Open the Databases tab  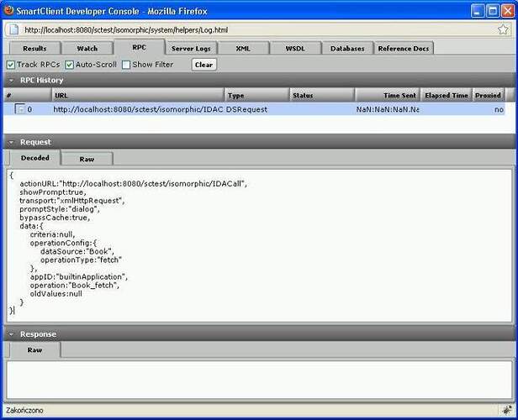click(x=347, y=48)
